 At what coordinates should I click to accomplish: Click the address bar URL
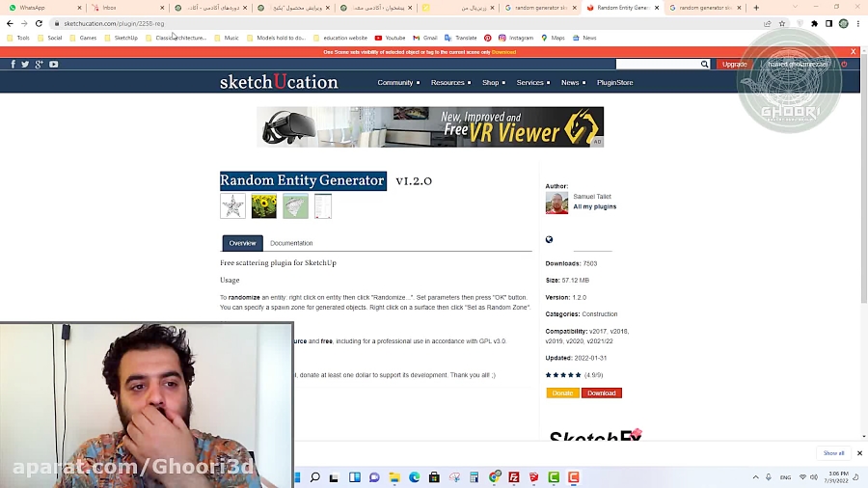[114, 24]
